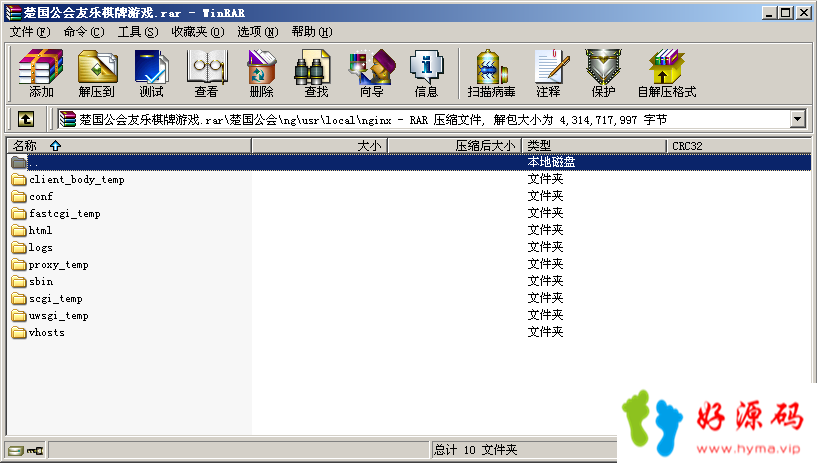The width and height of the screenshot is (817, 463).
Task: Click the logs folder icon
Action: [19, 247]
